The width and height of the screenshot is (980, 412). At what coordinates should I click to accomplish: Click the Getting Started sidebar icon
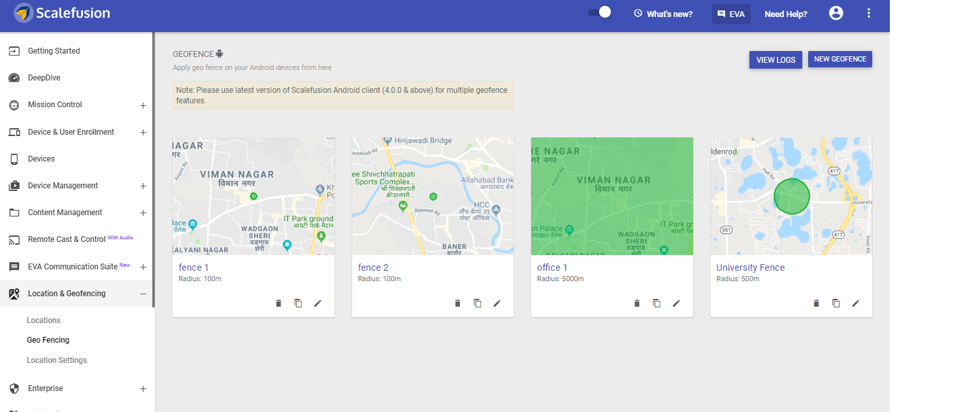coord(14,51)
